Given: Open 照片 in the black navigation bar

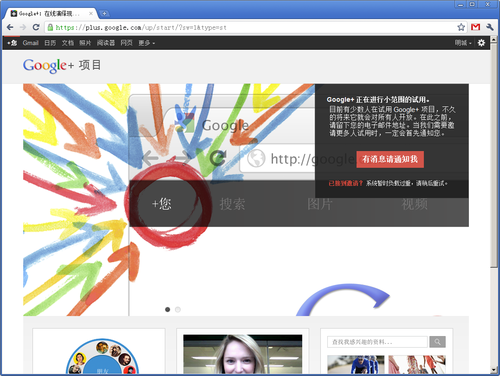Looking at the screenshot, I should (85, 43).
